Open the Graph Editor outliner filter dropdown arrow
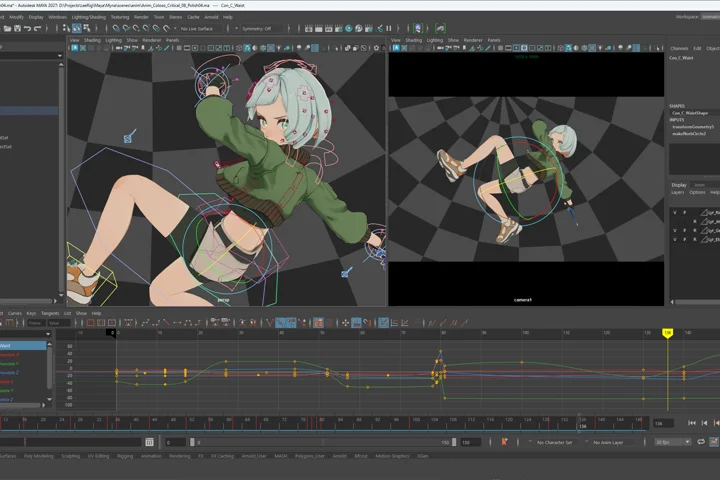Viewport: 720px width, 480px height. tap(48, 334)
